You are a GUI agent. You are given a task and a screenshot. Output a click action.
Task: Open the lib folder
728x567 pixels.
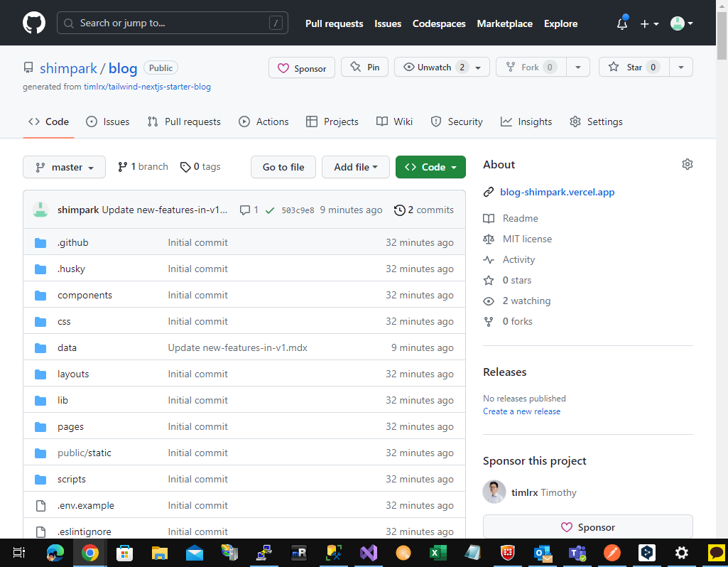click(x=63, y=400)
